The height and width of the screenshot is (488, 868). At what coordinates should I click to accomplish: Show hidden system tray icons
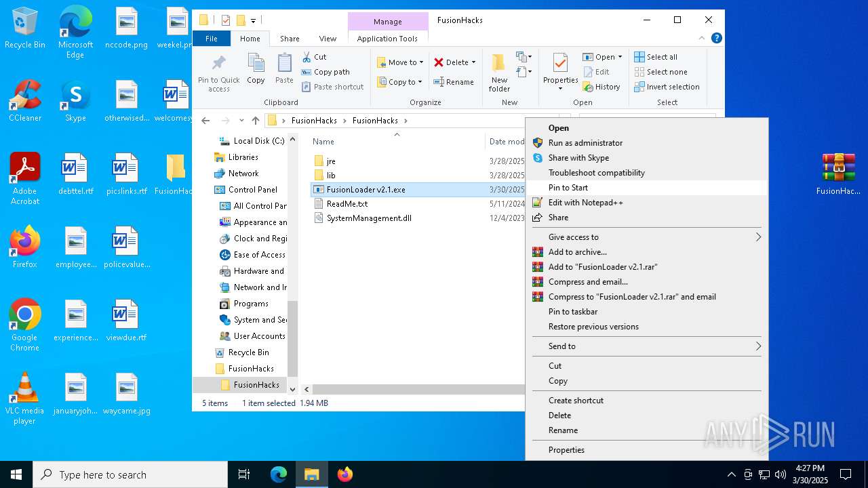click(731, 474)
